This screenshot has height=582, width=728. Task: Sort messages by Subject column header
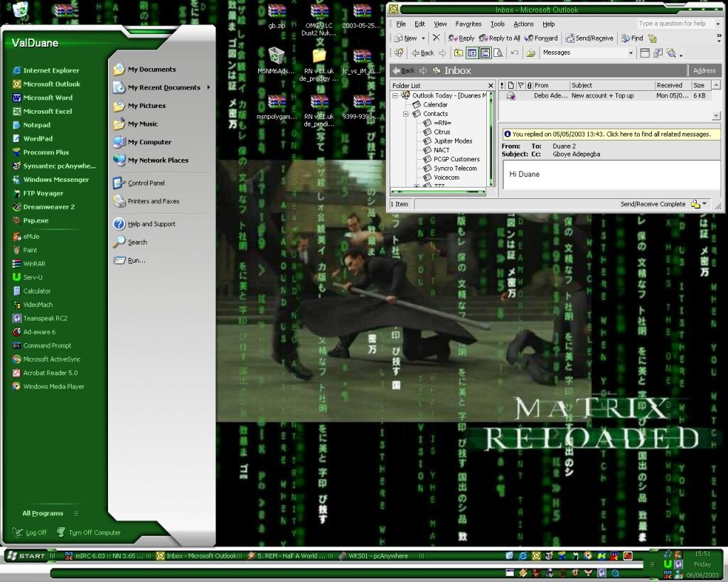[x=612, y=85]
